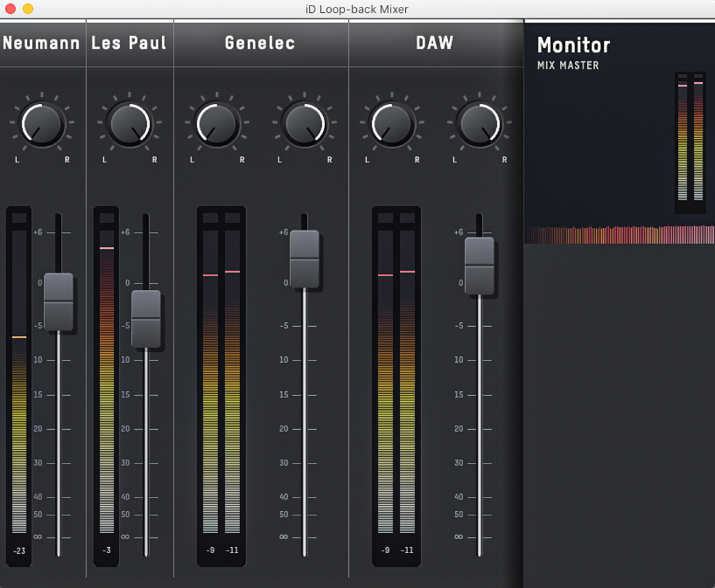
Task: Click the DAW right pan knob
Action: tap(479, 125)
